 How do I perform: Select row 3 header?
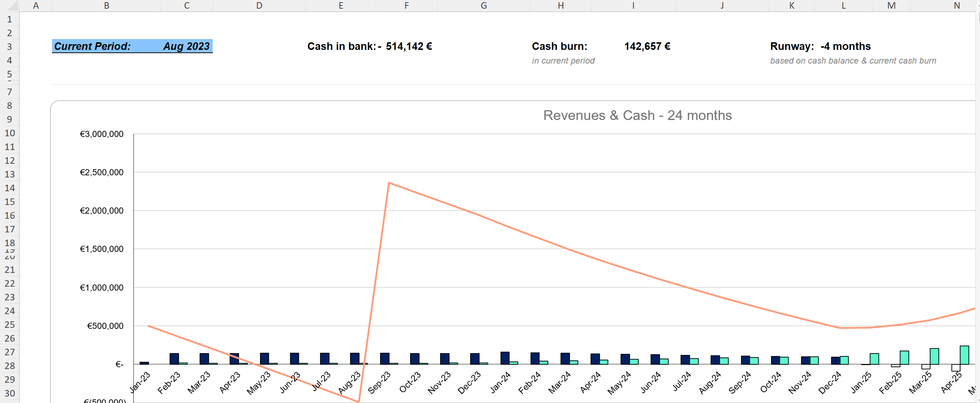pos(9,47)
